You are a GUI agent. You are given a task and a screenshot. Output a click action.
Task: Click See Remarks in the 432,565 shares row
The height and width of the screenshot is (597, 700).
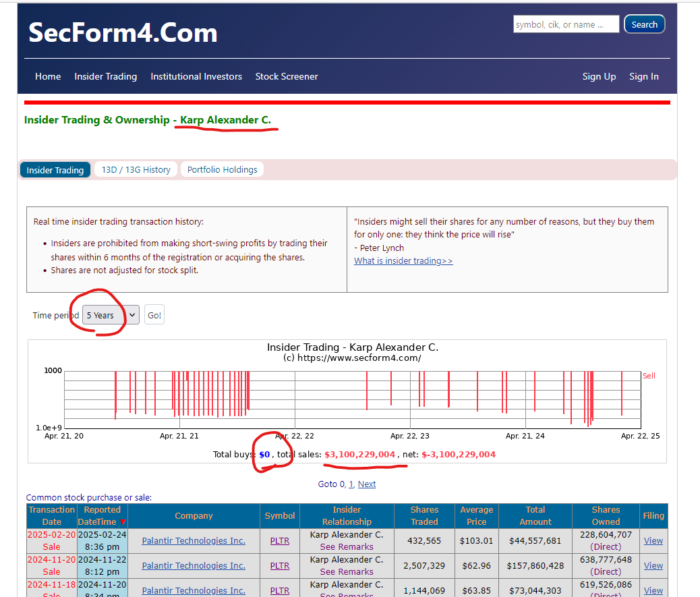point(347,547)
